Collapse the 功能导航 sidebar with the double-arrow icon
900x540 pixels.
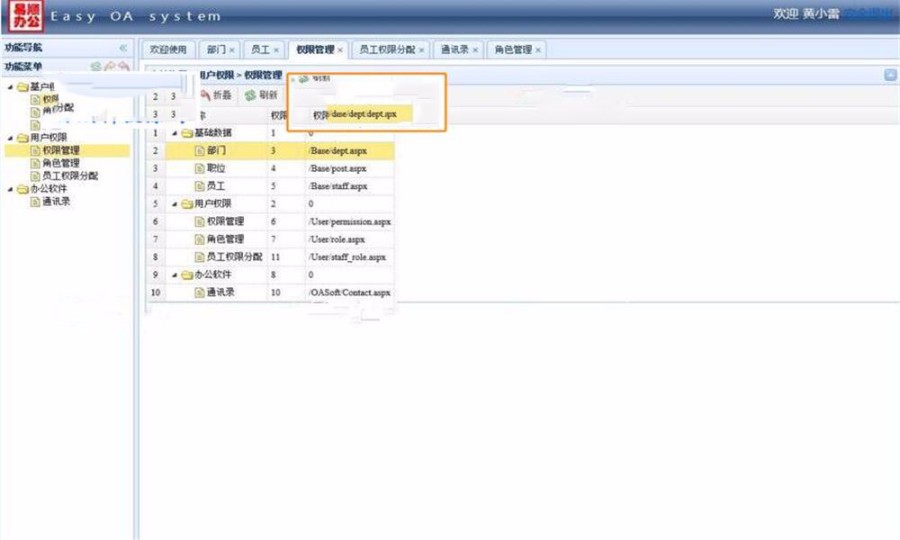123,48
